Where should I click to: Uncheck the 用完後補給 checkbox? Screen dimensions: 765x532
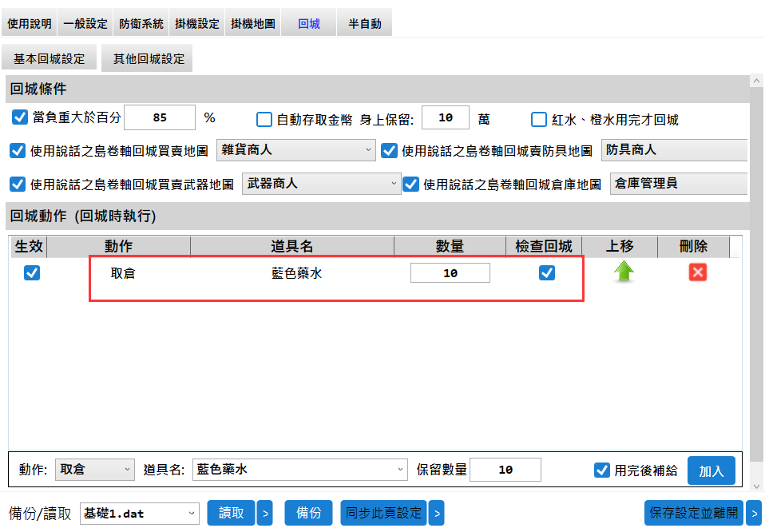602,470
